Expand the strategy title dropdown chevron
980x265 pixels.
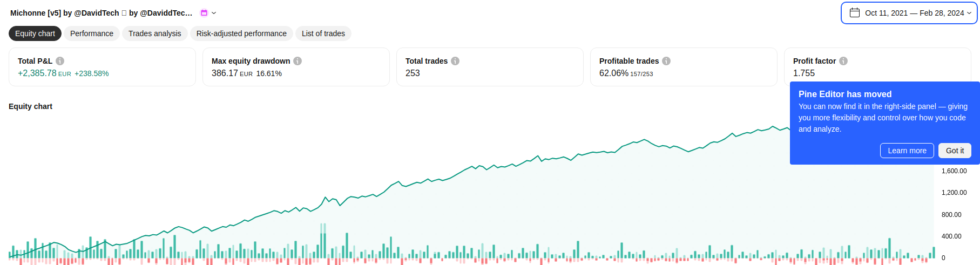214,13
